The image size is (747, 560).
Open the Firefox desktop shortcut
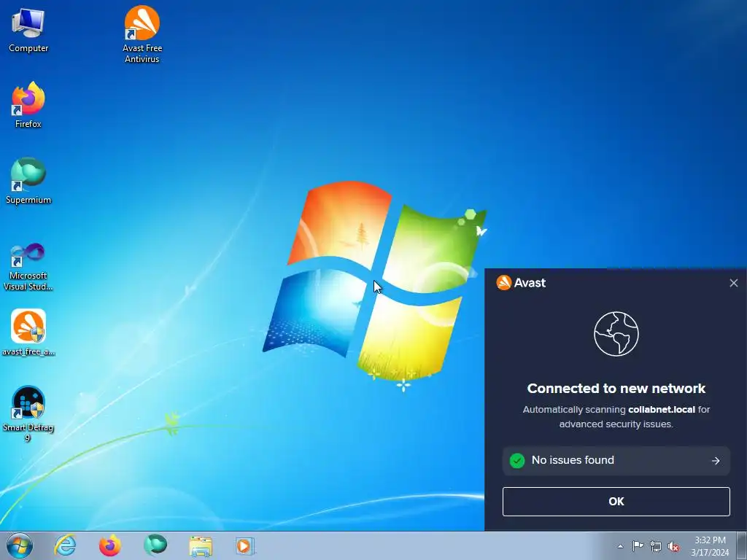[x=28, y=105]
